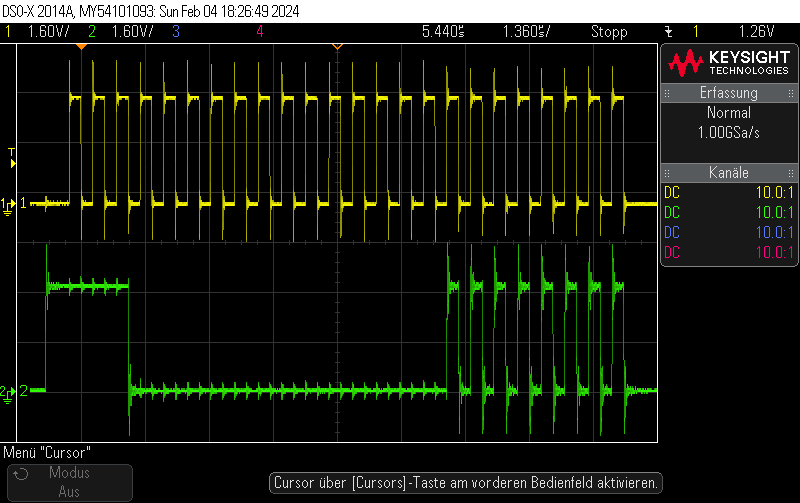Screen dimensions: 800x503
Task: Click the Stopp run status
Action: click(x=609, y=32)
